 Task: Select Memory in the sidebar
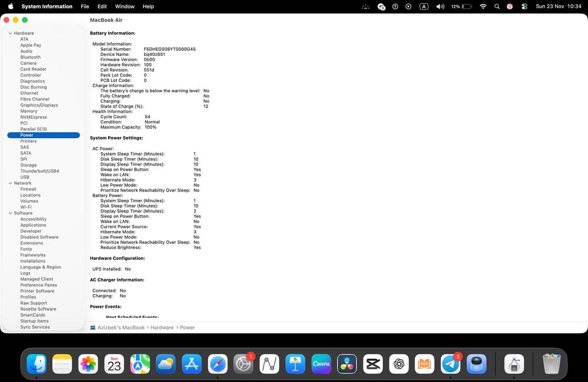tap(29, 111)
